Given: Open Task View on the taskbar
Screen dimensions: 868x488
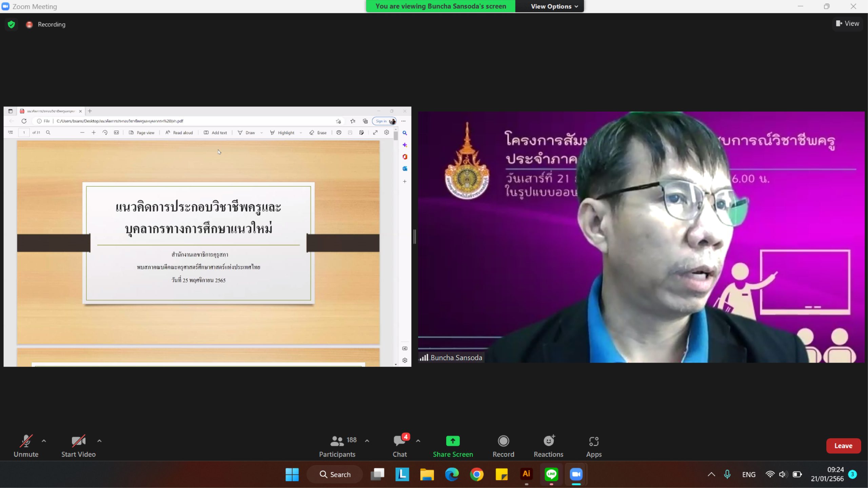Looking at the screenshot, I should pos(377,474).
